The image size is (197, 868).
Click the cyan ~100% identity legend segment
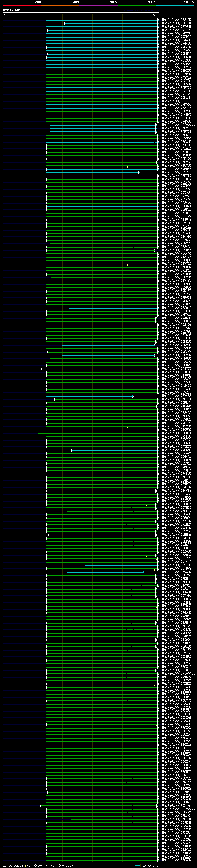point(175,6)
